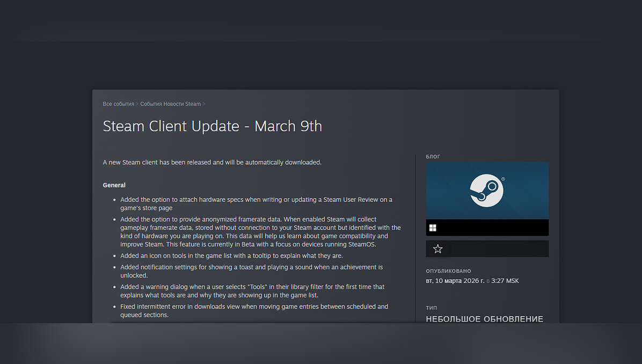The image size is (642, 364).
Task: Open 'События Новости Steam' breadcrumb link
Action: pyautogui.click(x=170, y=104)
